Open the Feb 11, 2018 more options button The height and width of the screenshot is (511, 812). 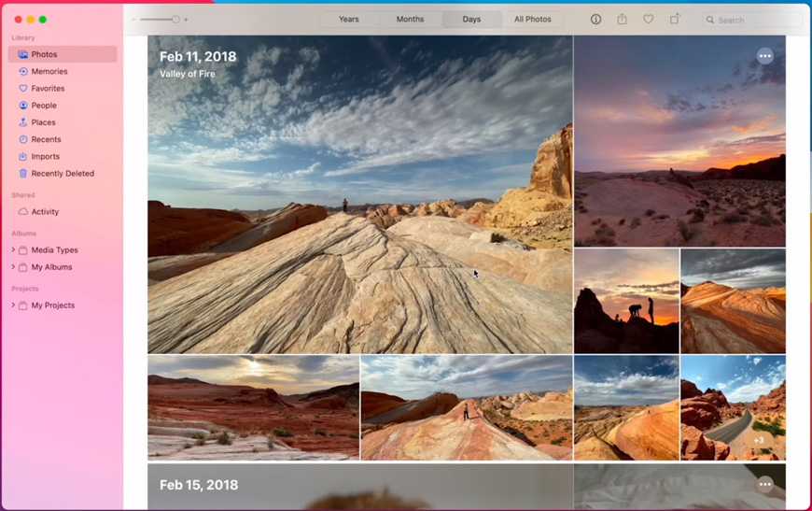(x=765, y=56)
